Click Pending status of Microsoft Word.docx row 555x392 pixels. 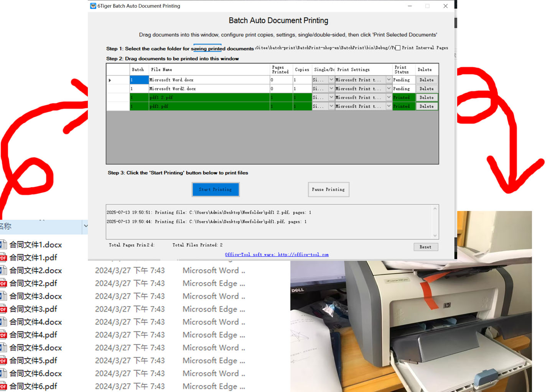[404, 80]
